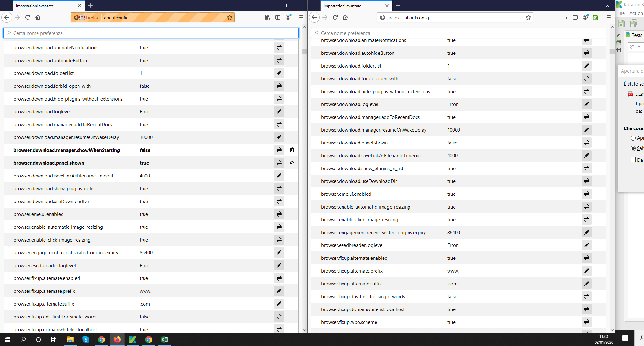Reload page in right Firefox window
This screenshot has width=644, height=346.
(x=335, y=18)
